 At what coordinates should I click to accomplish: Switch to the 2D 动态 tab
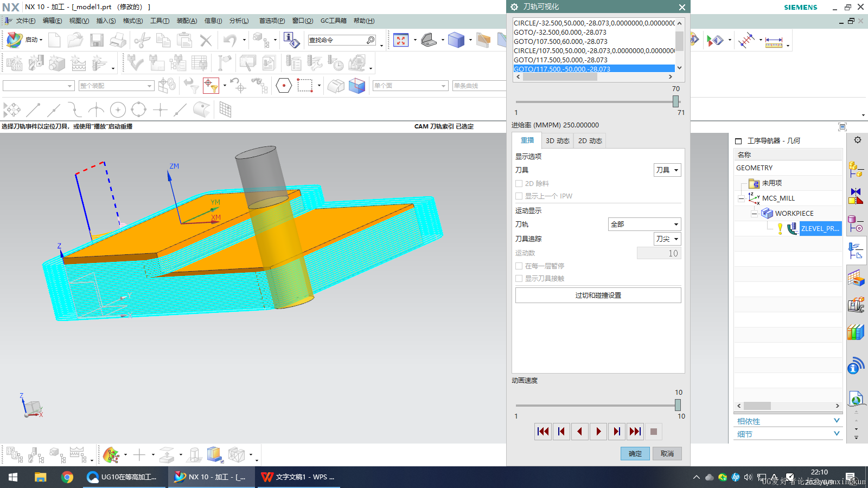click(590, 141)
